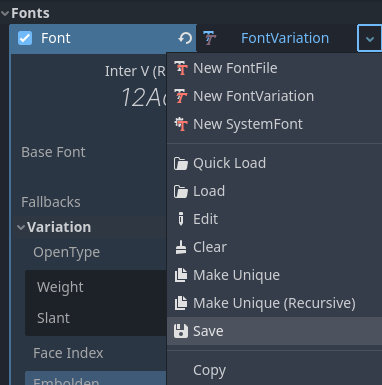Click the New FontVariation icon
The width and height of the screenshot is (382, 385).
[181, 96]
